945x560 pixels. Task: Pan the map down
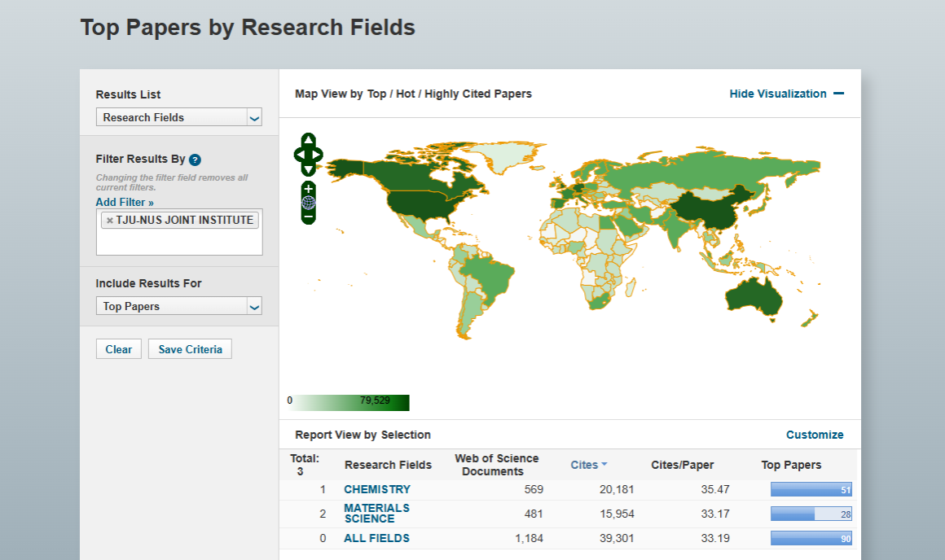point(308,168)
